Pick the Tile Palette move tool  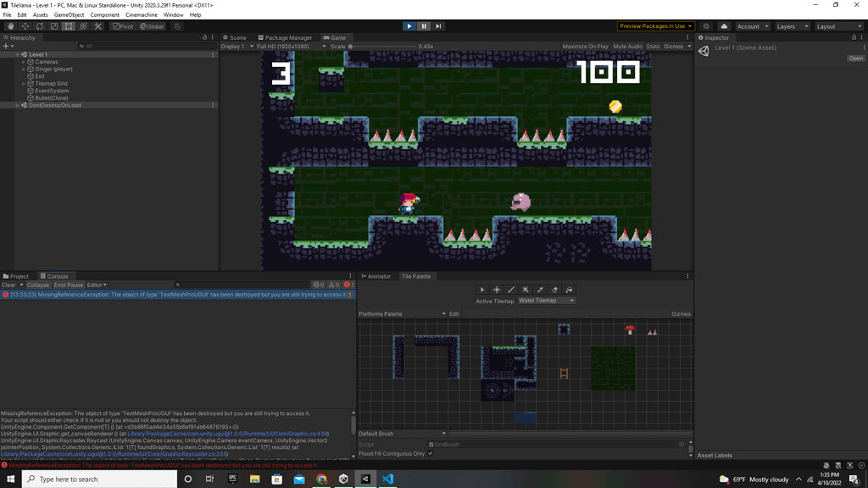pyautogui.click(x=497, y=290)
